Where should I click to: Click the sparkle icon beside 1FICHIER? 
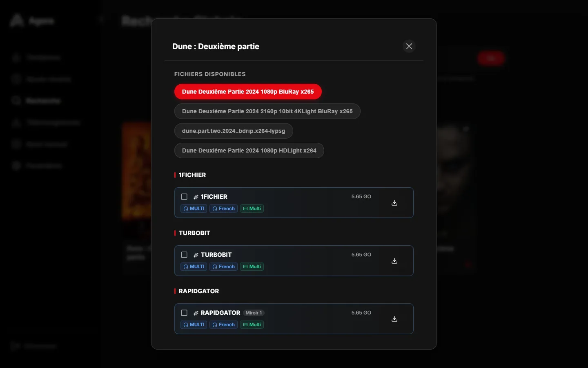coord(196,197)
